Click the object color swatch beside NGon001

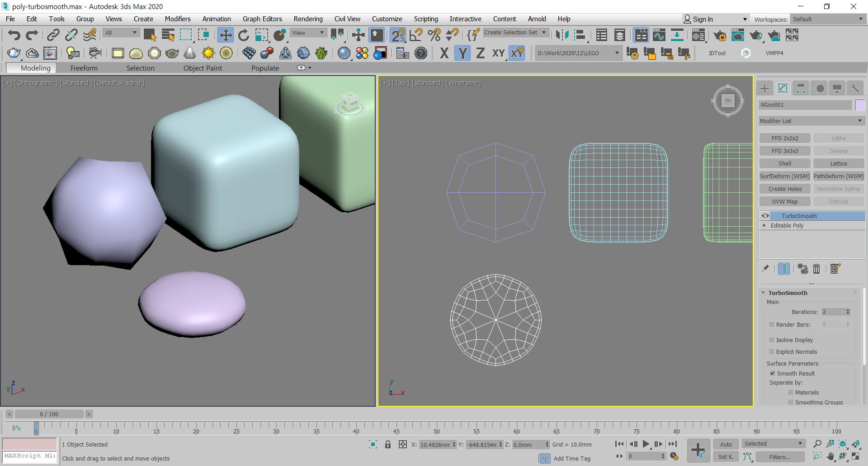click(x=860, y=105)
